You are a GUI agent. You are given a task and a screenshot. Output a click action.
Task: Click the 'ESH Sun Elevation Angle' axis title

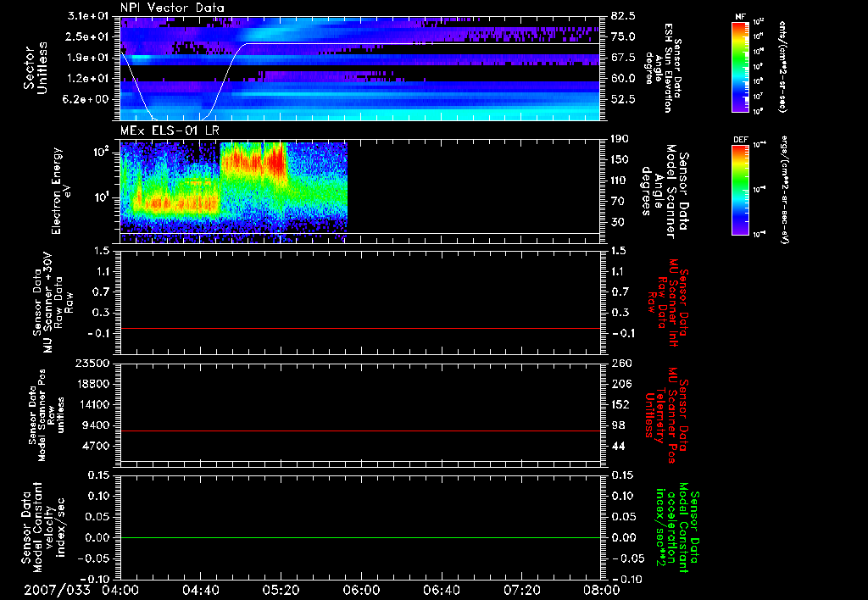[663, 68]
